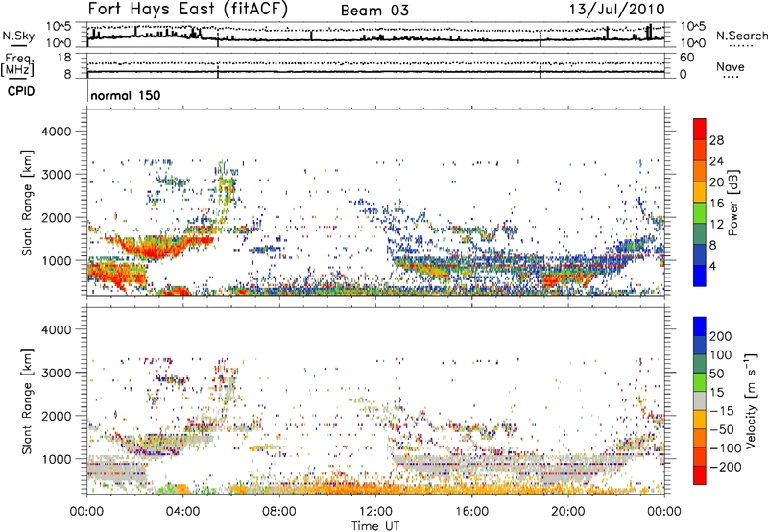Image resolution: width=768 pixels, height=532 pixels.
Task: Click the date '13/Jul/2010'
Action: click(x=616, y=9)
